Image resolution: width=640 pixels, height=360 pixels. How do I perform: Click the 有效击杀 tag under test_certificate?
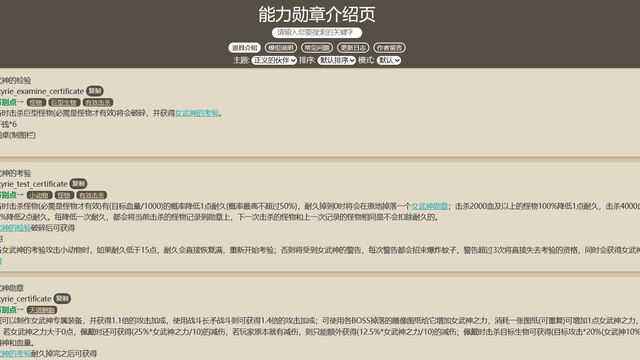tap(91, 195)
